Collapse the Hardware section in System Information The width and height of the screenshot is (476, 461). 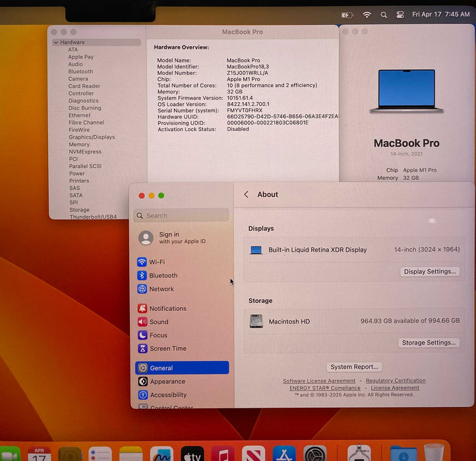point(56,42)
